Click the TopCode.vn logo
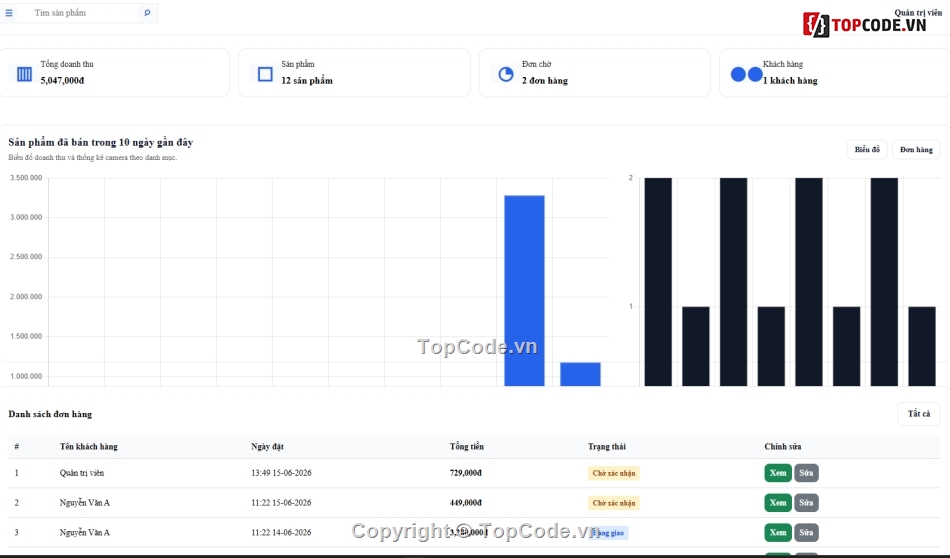The height and width of the screenshot is (558, 950). 865,25
